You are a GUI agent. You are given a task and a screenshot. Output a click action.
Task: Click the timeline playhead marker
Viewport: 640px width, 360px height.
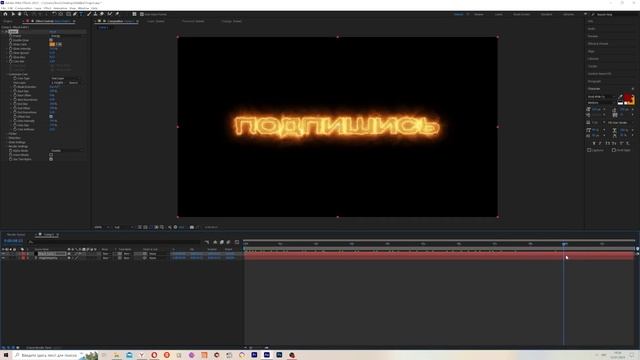point(564,244)
